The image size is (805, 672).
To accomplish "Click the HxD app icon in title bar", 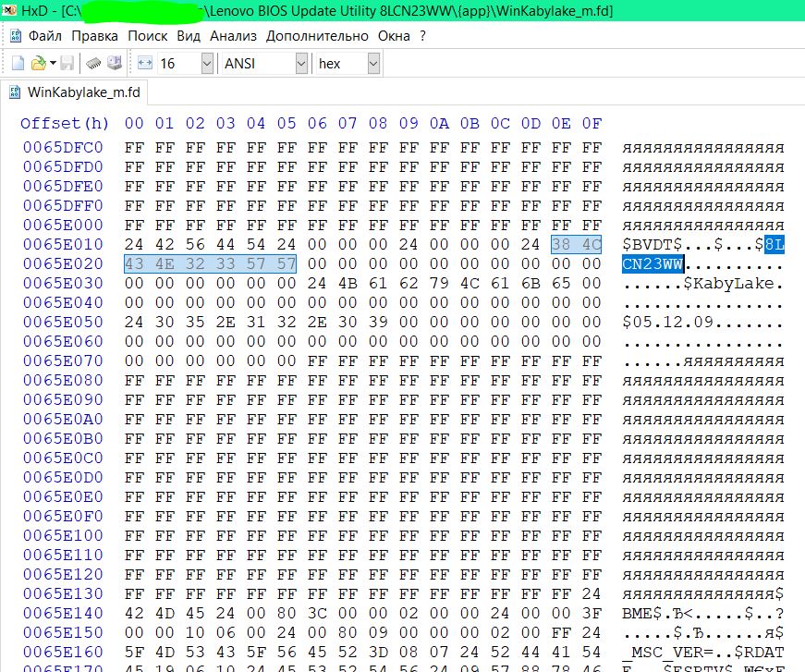I will [10, 10].
